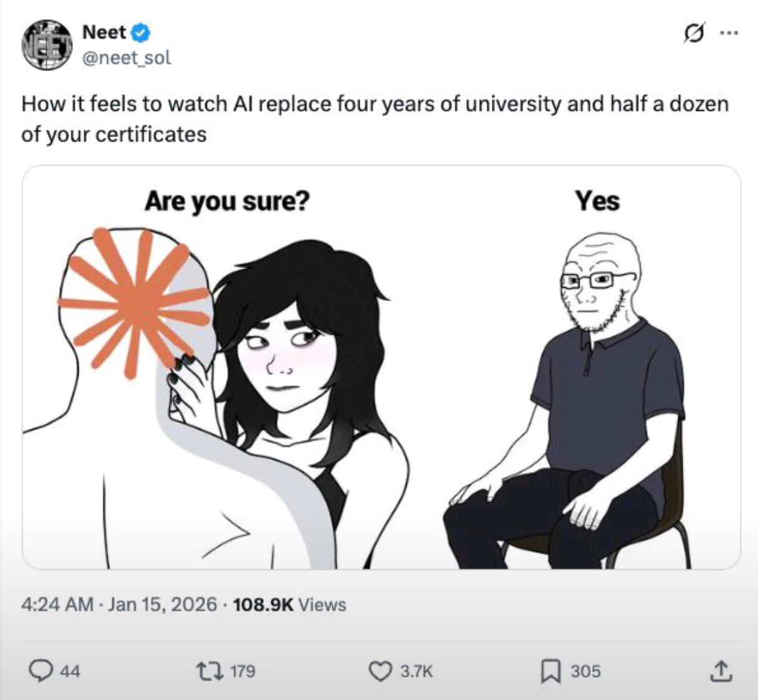Open the 4:24 AM Jan 15, 2026 timestamp

[x=119, y=604]
